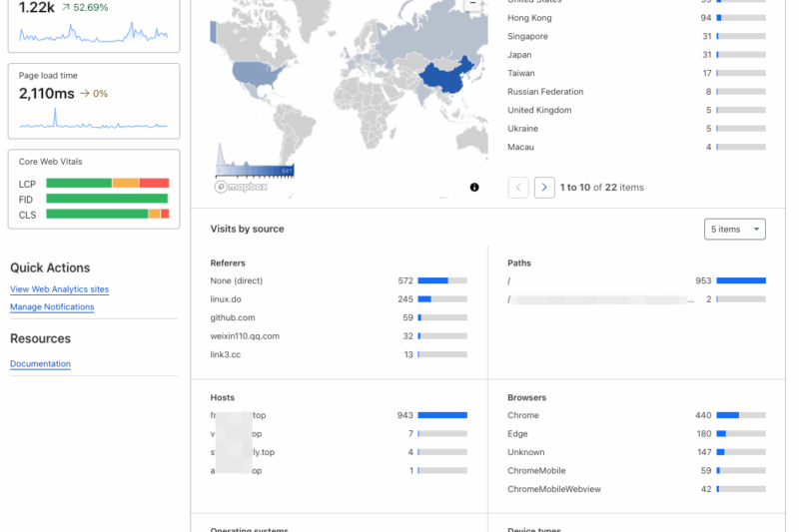Select the Edge browser row
Viewport: 799px width, 532px height.
click(x=636, y=434)
